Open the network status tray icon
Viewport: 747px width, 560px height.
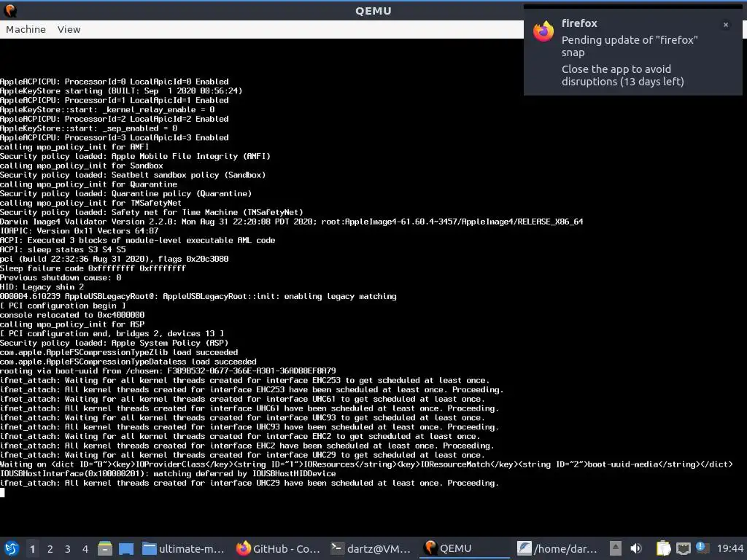[683, 548]
